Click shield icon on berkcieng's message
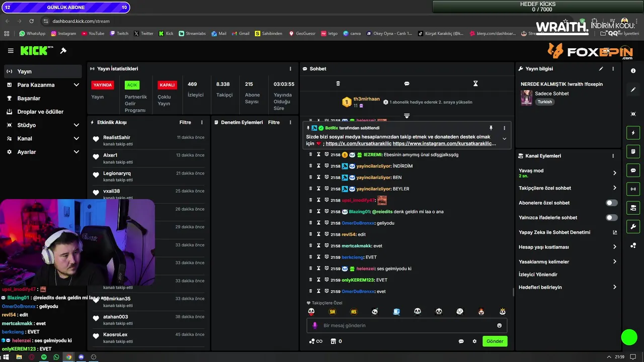644x362 pixels. (x=327, y=257)
